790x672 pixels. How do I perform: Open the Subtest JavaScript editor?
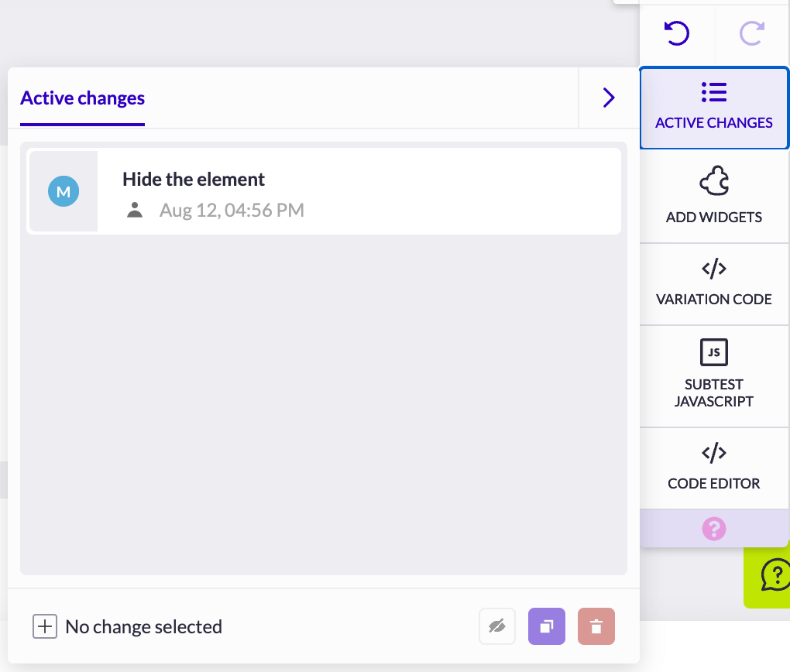[713, 375]
